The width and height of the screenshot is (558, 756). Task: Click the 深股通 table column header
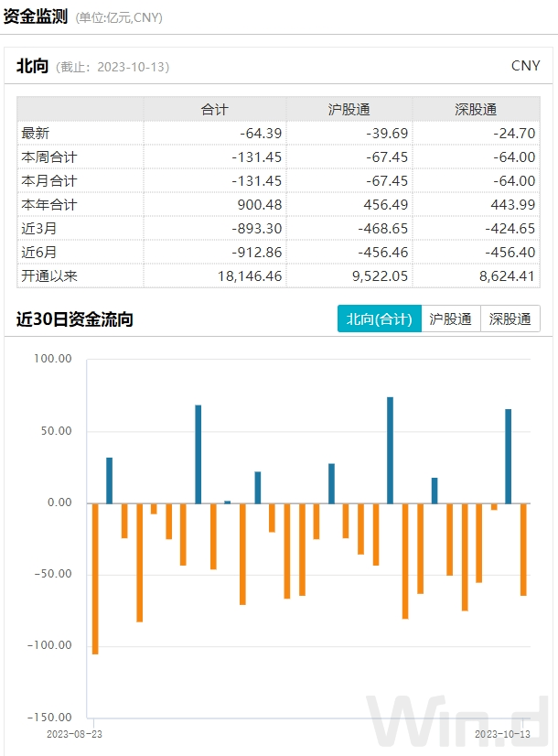point(476,109)
